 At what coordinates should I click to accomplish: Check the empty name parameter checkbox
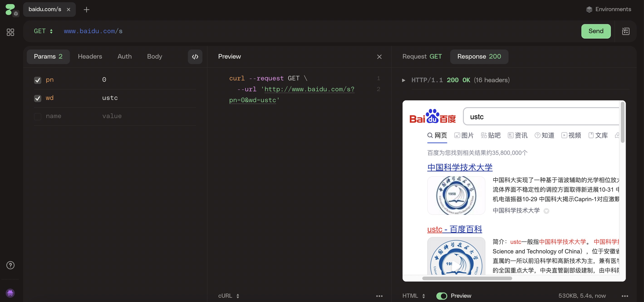coord(38,116)
